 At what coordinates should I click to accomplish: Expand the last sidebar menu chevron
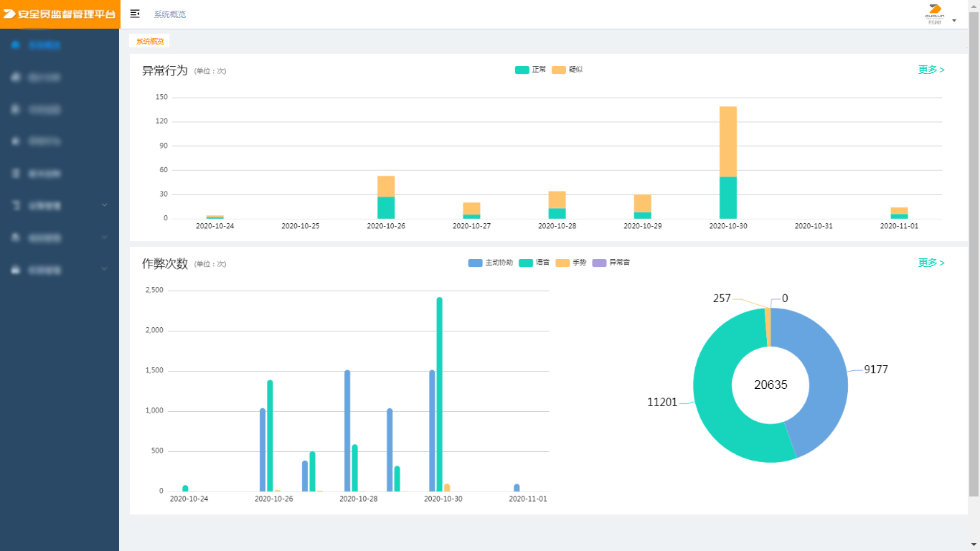(x=105, y=269)
